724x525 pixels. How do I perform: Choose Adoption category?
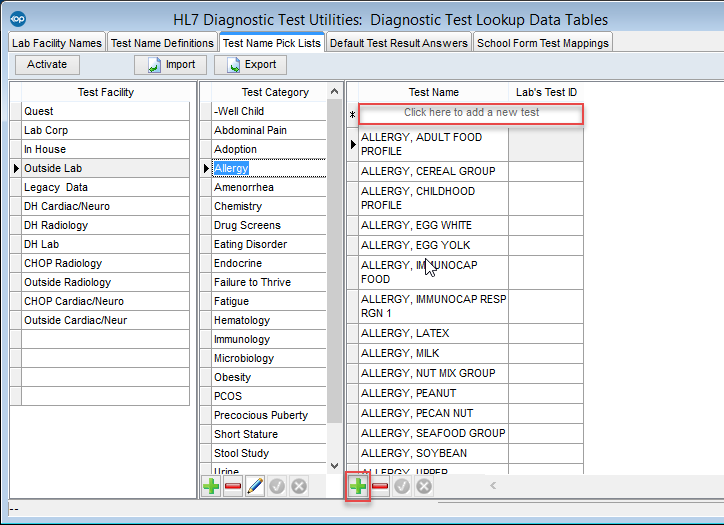(x=269, y=149)
